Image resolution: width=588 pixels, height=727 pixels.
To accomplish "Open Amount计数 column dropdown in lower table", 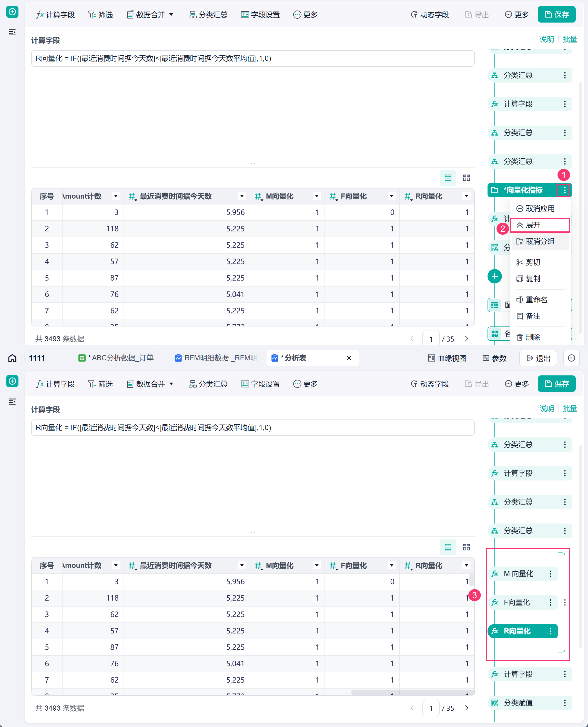I will click(116, 565).
